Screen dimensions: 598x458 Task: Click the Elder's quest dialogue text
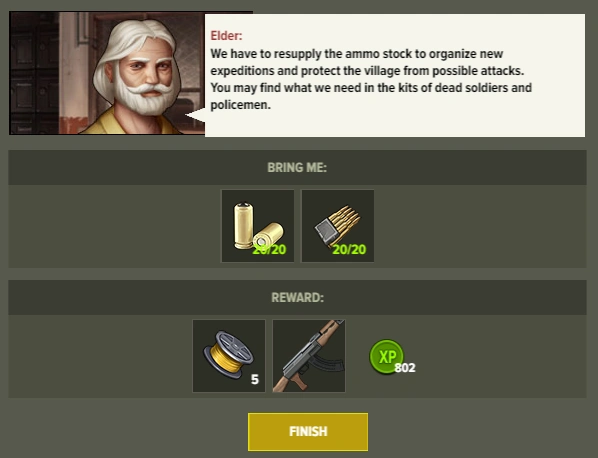point(371,79)
